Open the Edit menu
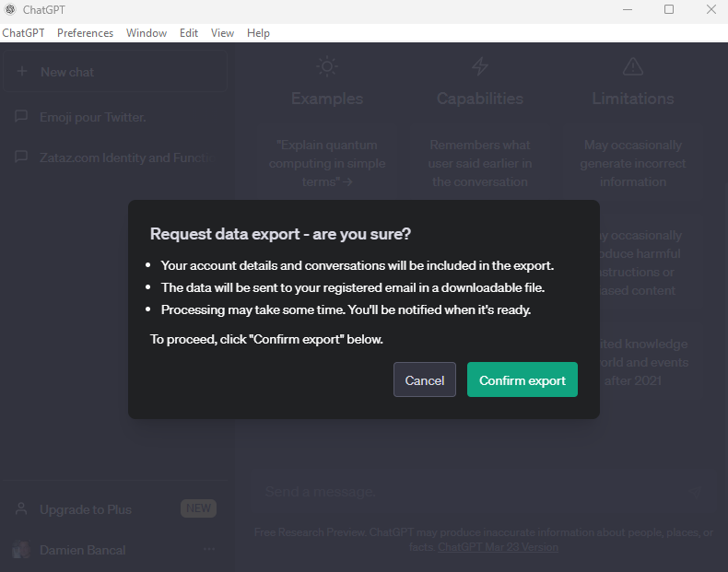The width and height of the screenshot is (728, 572). (189, 33)
